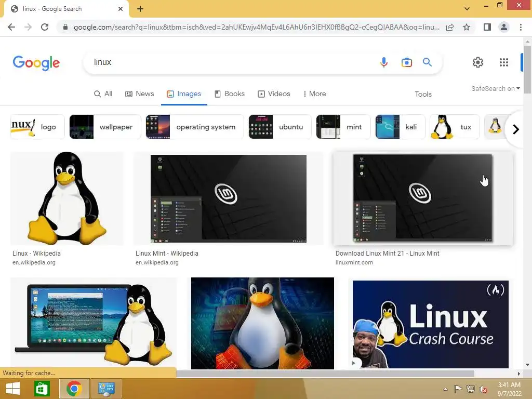This screenshot has height=399, width=532.
Task: Toggle the browser side panel
Action: point(487,27)
